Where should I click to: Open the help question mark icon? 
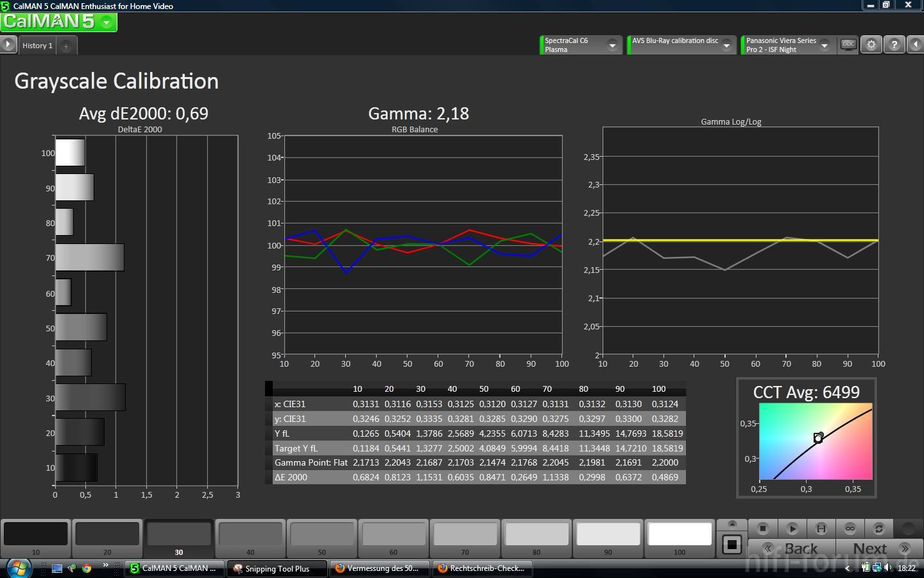click(x=894, y=45)
